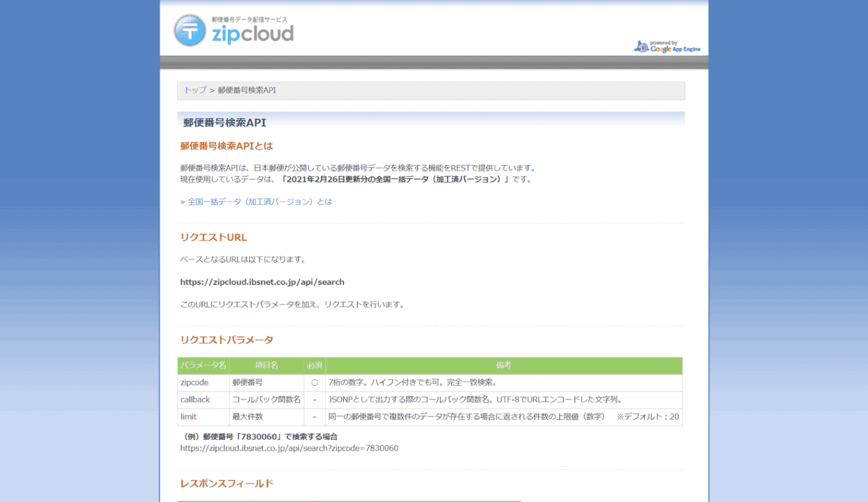Click the required circle mark in zipcode row
868x502 pixels.
pos(314,383)
